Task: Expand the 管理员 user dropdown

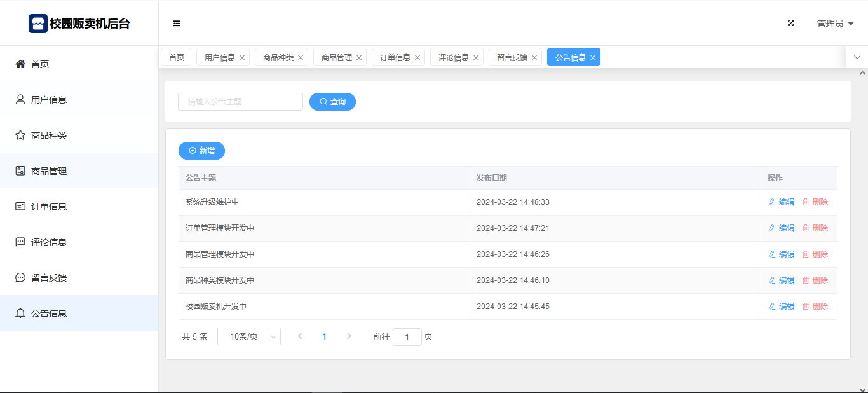Action: [x=834, y=24]
